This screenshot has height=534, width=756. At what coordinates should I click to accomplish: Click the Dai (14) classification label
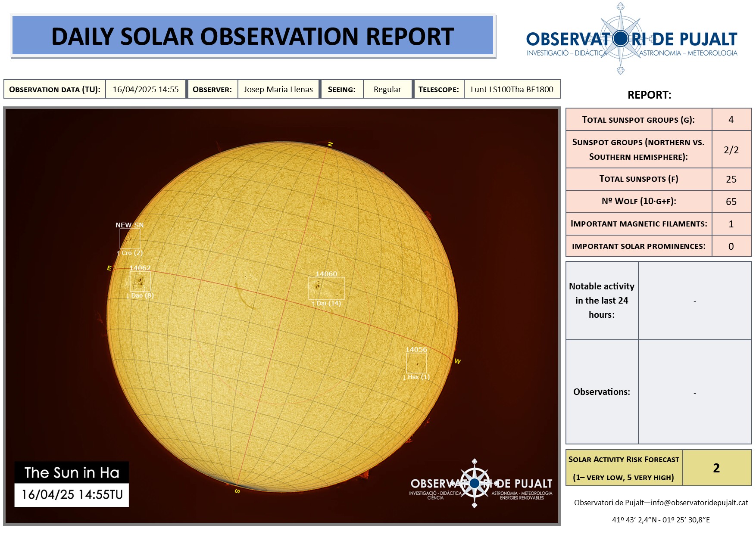326,303
